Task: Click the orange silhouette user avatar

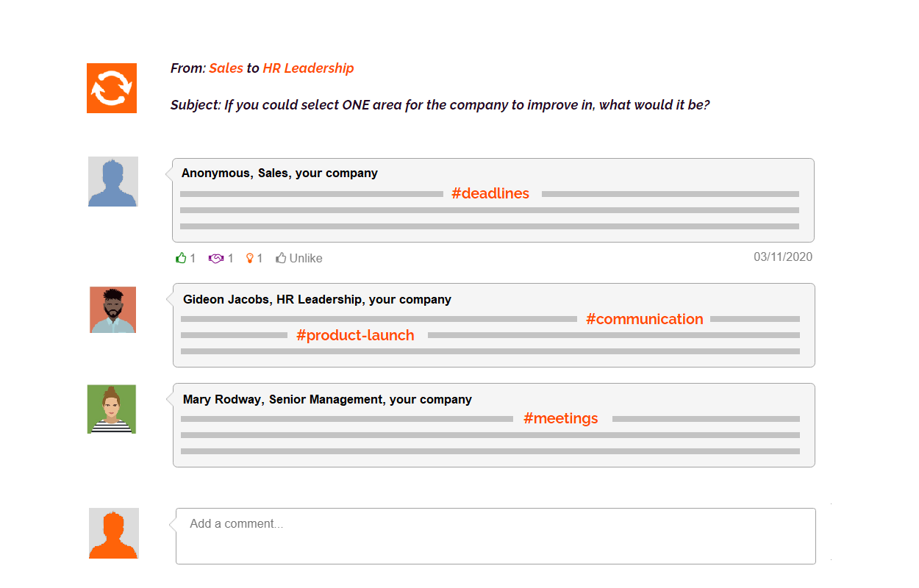Action: (114, 533)
